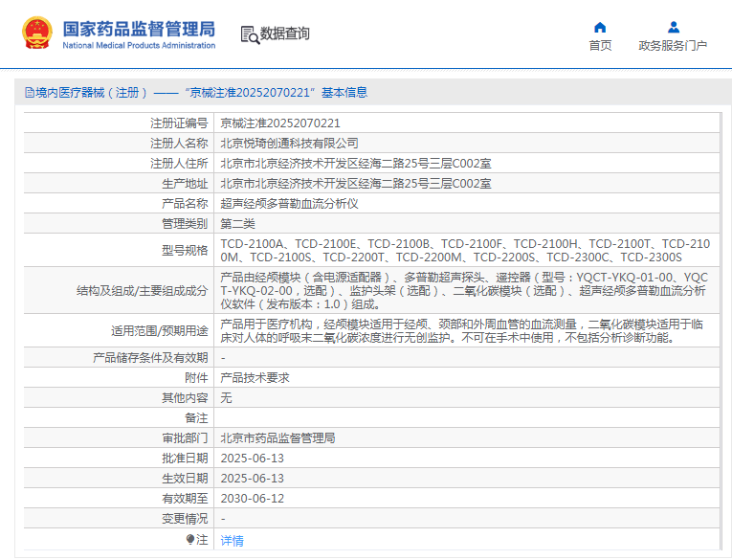Click the 有效期至 date 2030-06-12
Screen dimensions: 732x560
coord(252,499)
